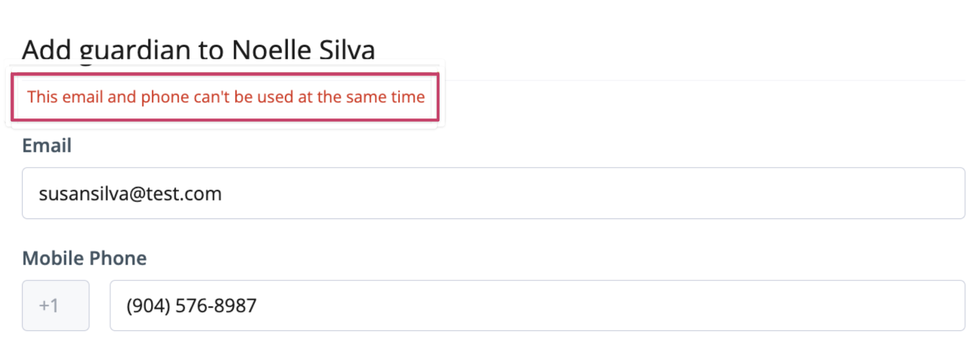
Task: Focus the empty right side of phone field
Action: click(x=682, y=305)
